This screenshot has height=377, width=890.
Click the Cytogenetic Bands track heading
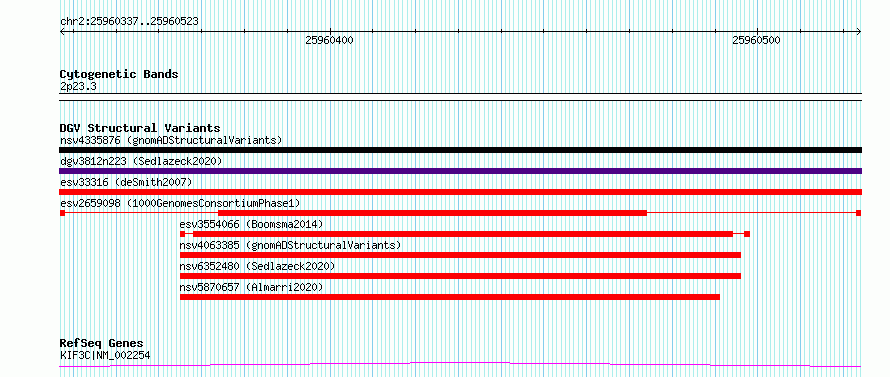[x=119, y=74]
